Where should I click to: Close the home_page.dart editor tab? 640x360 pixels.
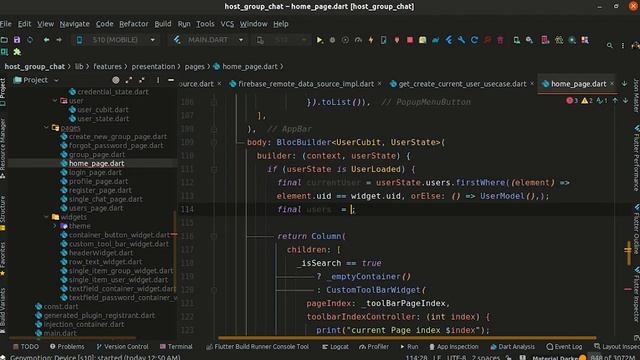pos(612,84)
